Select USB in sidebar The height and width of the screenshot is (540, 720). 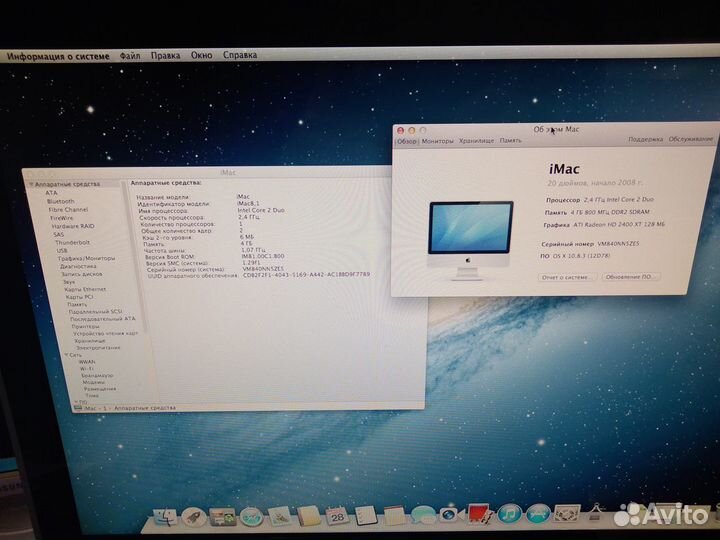pyautogui.click(x=62, y=251)
